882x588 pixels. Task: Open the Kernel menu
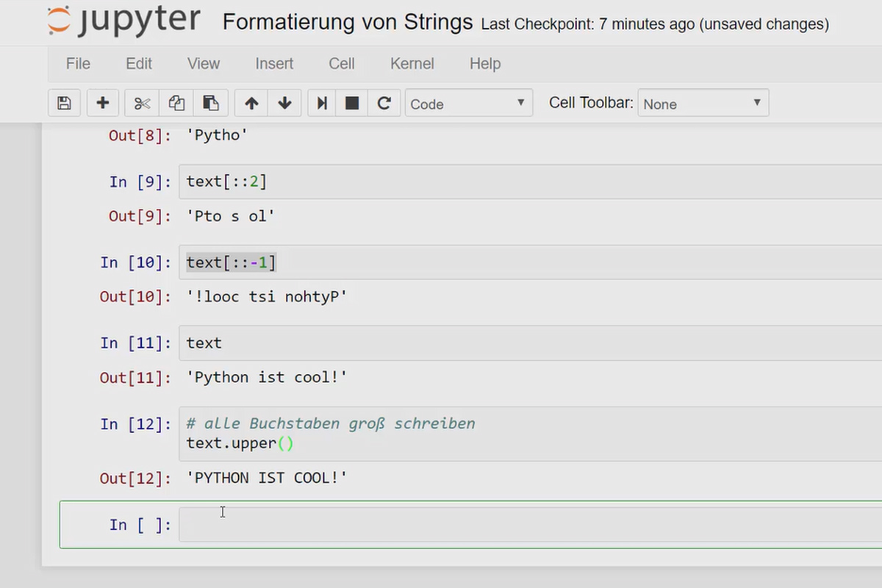(x=412, y=64)
